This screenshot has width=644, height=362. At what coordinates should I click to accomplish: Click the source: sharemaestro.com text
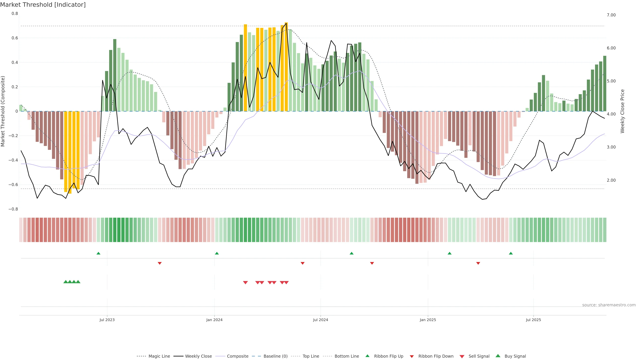(x=609, y=305)
